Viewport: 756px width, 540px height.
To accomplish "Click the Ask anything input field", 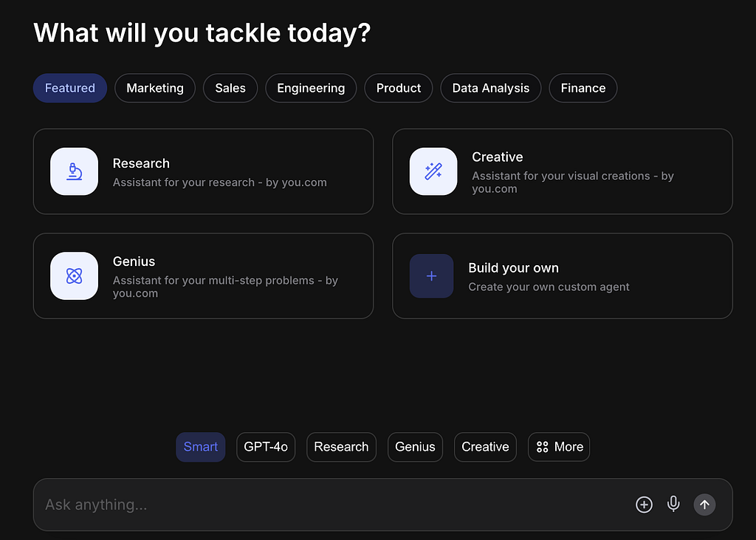I will [x=333, y=505].
